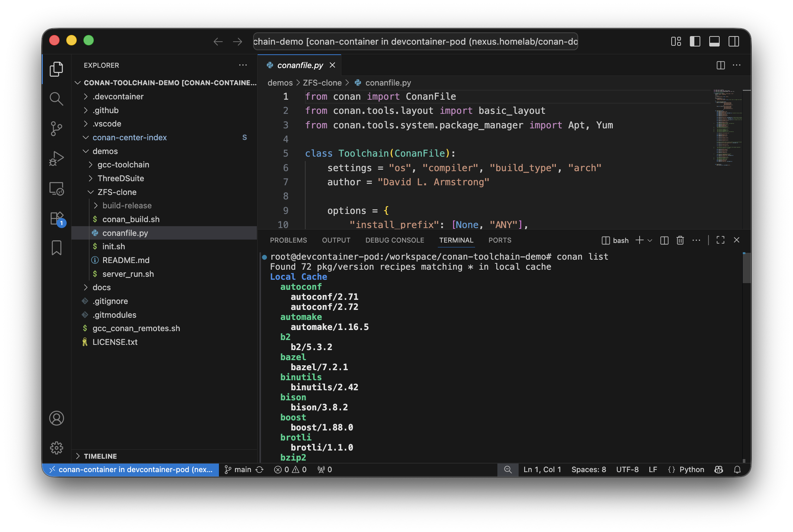Viewport: 793px width, 532px height.
Task: Click the terminal vertical scrollbar thumb
Action: pyautogui.click(x=746, y=268)
